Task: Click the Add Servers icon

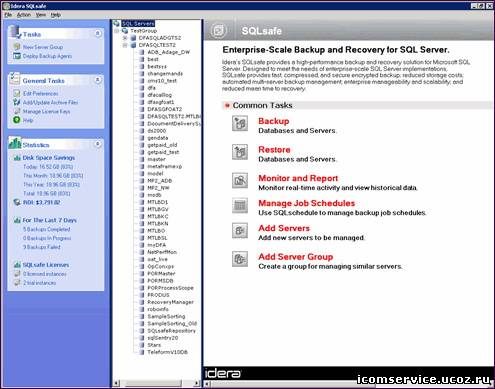Action: point(240,230)
